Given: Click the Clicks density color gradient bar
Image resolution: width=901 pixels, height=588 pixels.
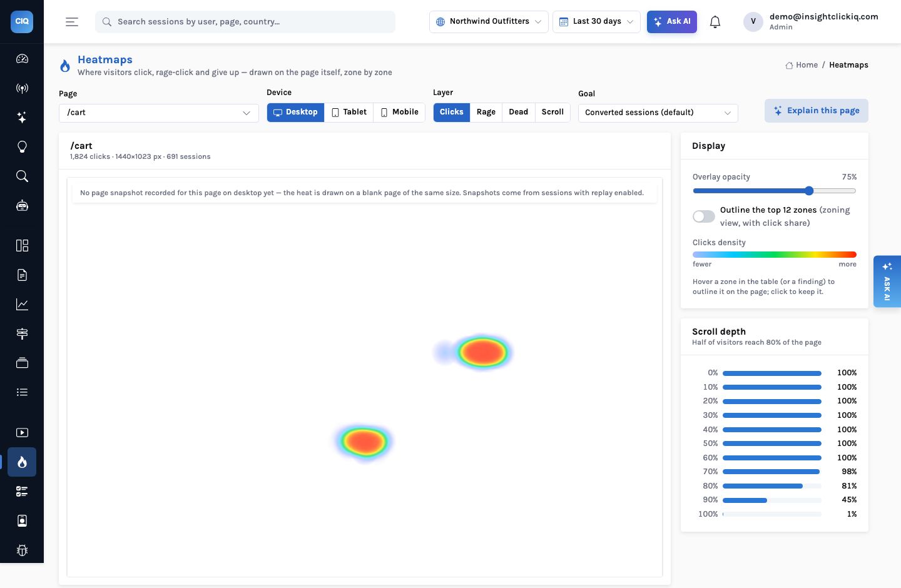Looking at the screenshot, I should (x=775, y=255).
